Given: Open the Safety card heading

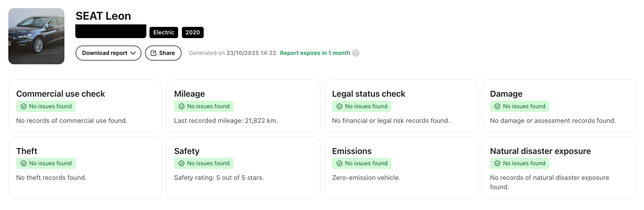Looking at the screenshot, I should pos(187,151).
